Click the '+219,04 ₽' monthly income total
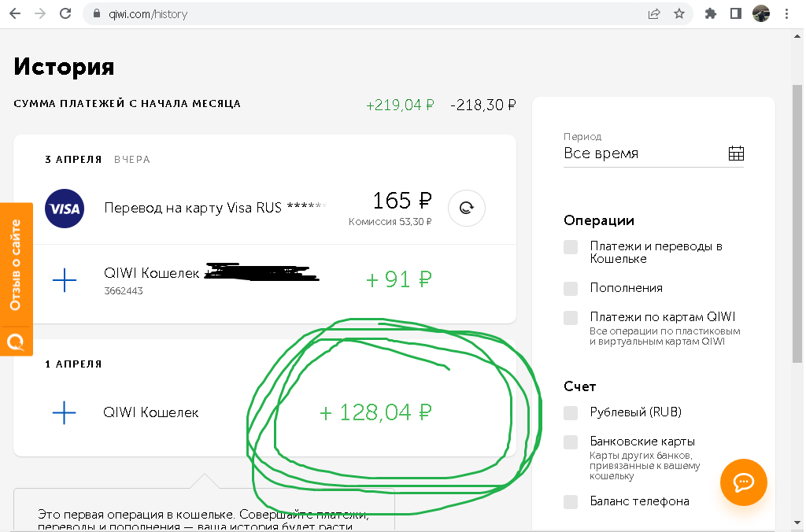This screenshot has width=806, height=532. (400, 105)
